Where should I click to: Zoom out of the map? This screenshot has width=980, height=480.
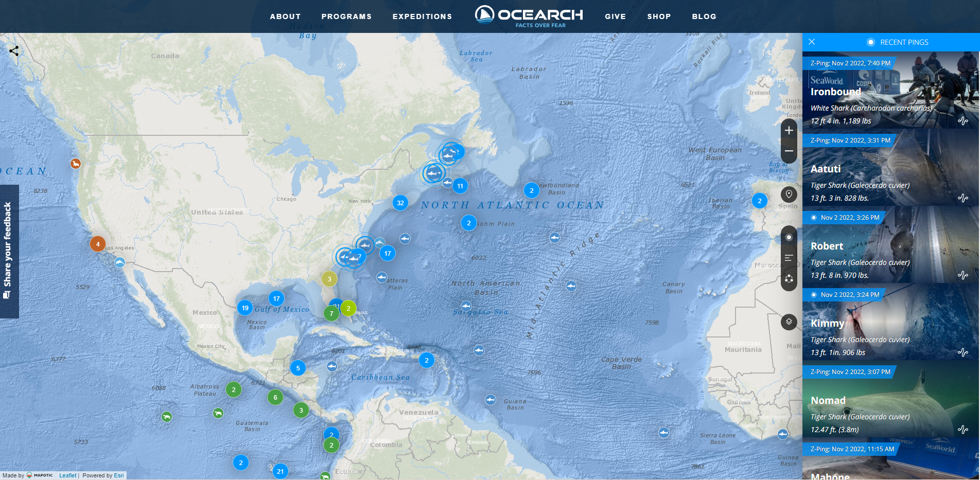[789, 151]
